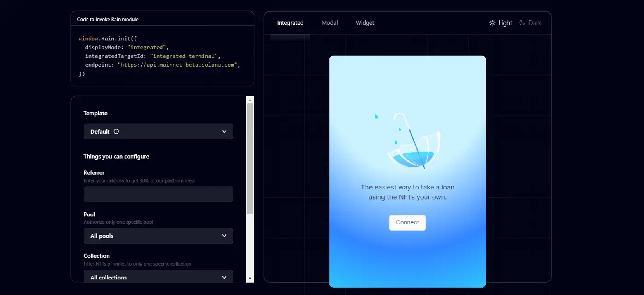This screenshot has height=295, width=644.
Task: Click the Referrer address input field
Action: tap(158, 194)
